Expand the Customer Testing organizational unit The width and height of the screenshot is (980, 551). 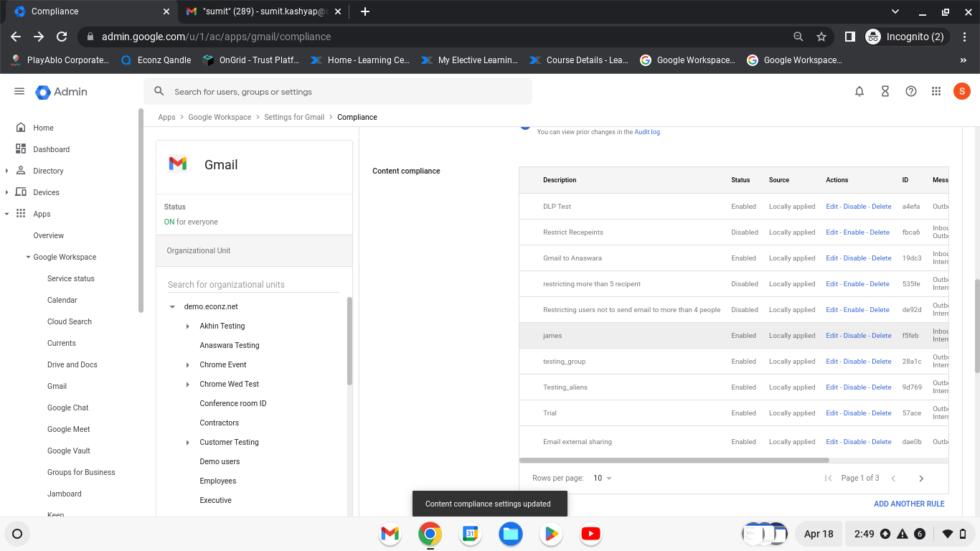click(x=188, y=442)
